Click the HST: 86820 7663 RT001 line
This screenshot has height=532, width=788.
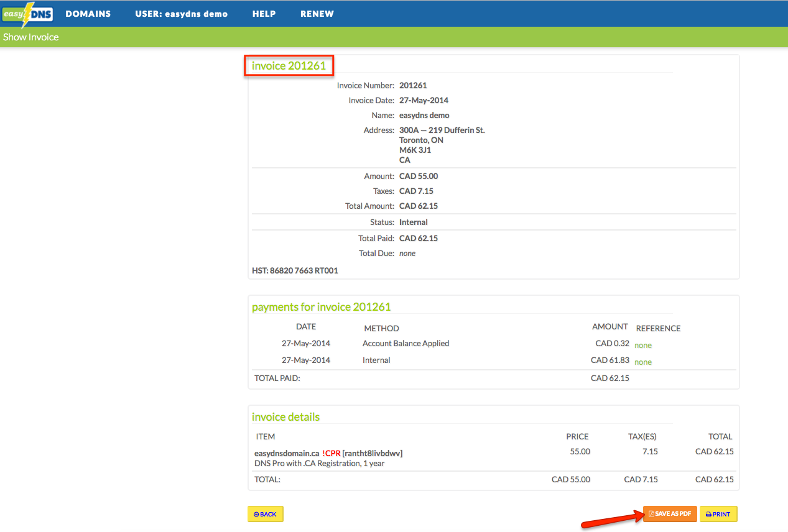[295, 270]
